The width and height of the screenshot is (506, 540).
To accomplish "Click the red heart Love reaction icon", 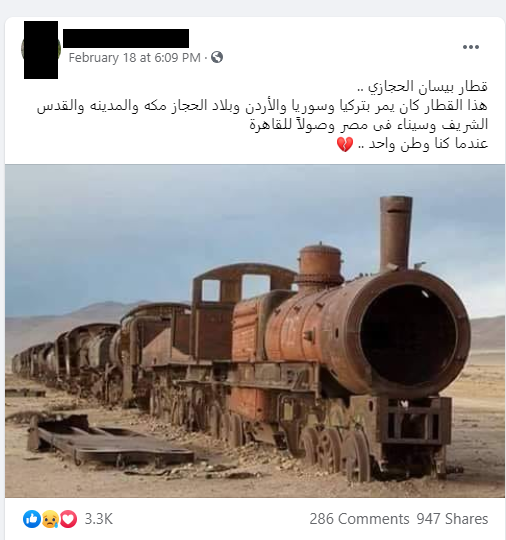I will pyautogui.click(x=69, y=519).
